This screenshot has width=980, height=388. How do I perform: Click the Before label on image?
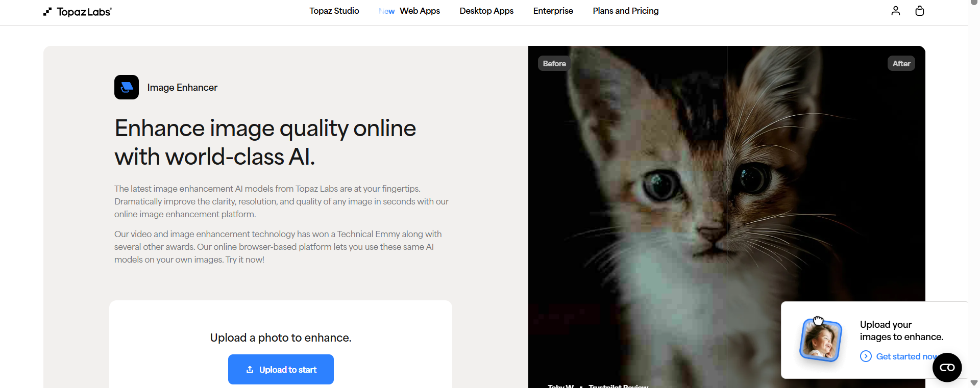(554, 64)
